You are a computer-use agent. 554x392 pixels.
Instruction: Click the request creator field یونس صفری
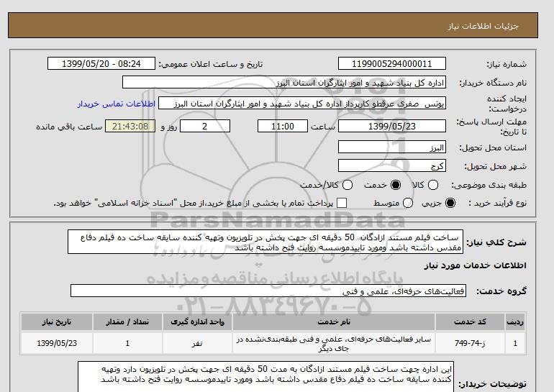302,104
